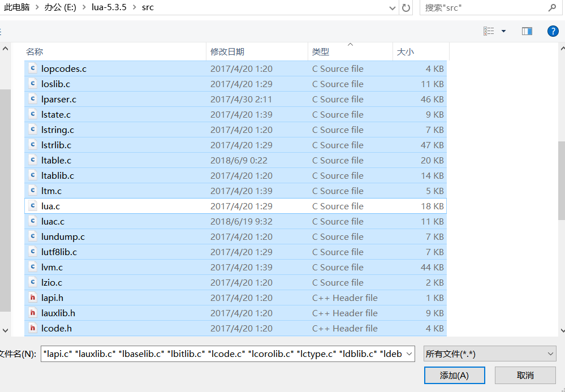Click the C Source file type of lzio.c
The width and height of the screenshot is (565, 392).
[338, 282]
